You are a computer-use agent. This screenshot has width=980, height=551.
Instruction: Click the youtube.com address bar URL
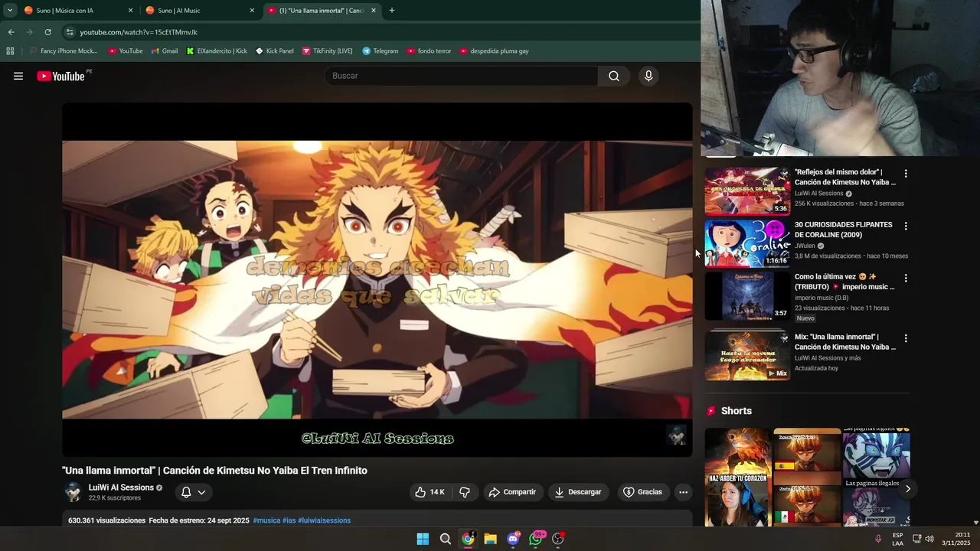tap(139, 32)
